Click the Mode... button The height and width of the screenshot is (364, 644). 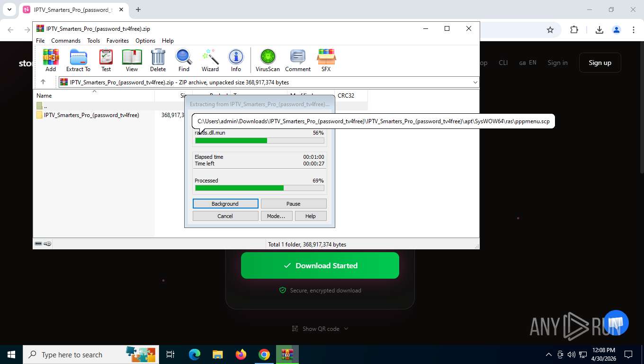[x=276, y=216]
